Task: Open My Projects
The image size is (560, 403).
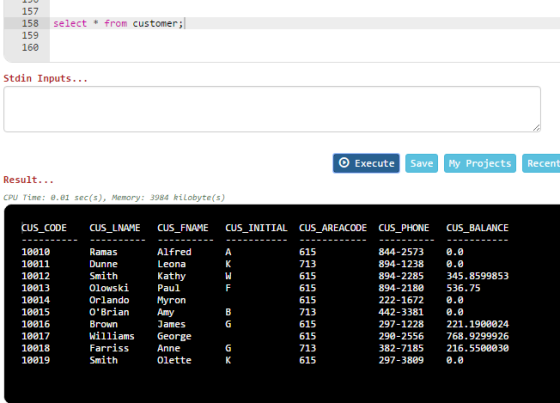Action: (480, 163)
